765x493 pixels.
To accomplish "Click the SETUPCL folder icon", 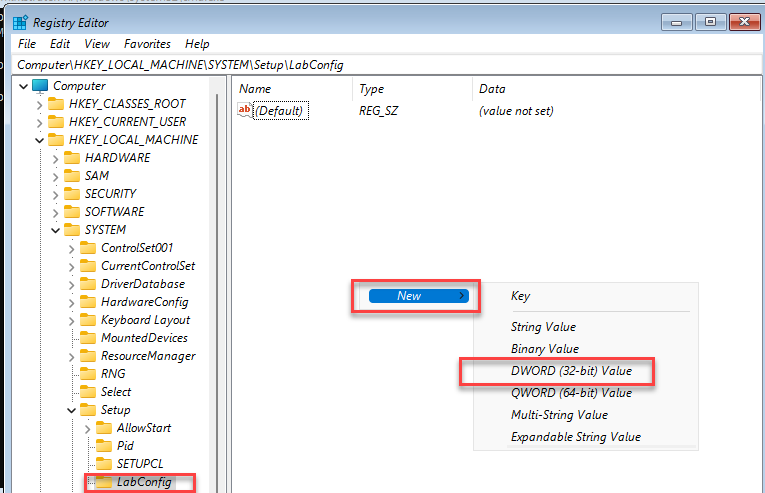I will 104,464.
